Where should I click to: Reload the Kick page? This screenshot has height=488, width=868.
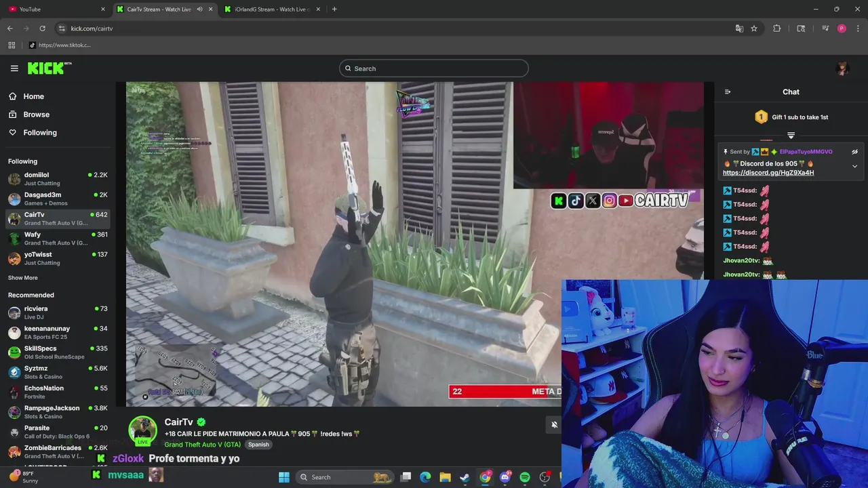[42, 28]
